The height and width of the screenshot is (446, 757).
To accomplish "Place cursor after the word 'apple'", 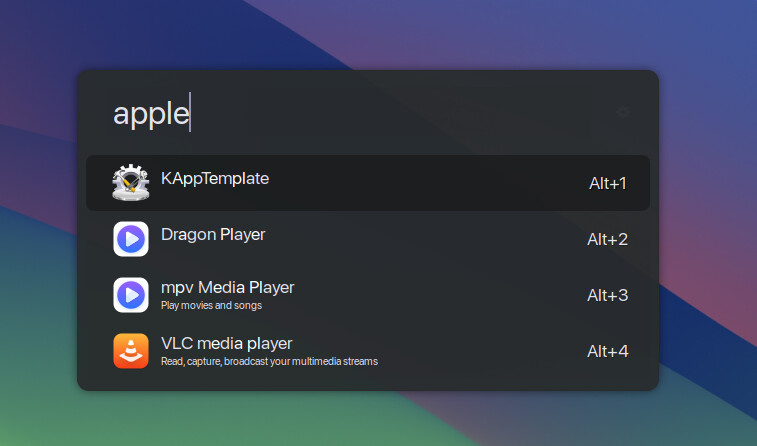I will 190,113.
